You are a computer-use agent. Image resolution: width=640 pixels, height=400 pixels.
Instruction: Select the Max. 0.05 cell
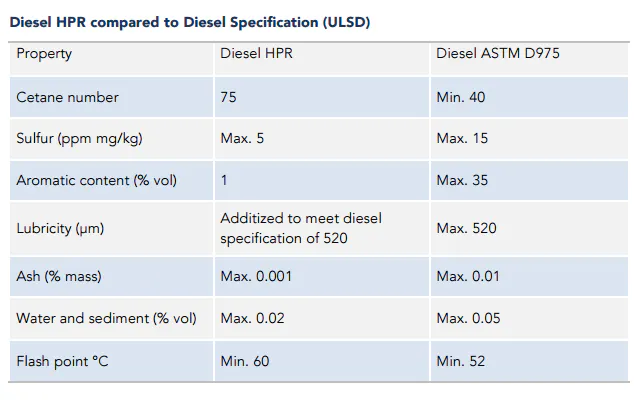[468, 318]
